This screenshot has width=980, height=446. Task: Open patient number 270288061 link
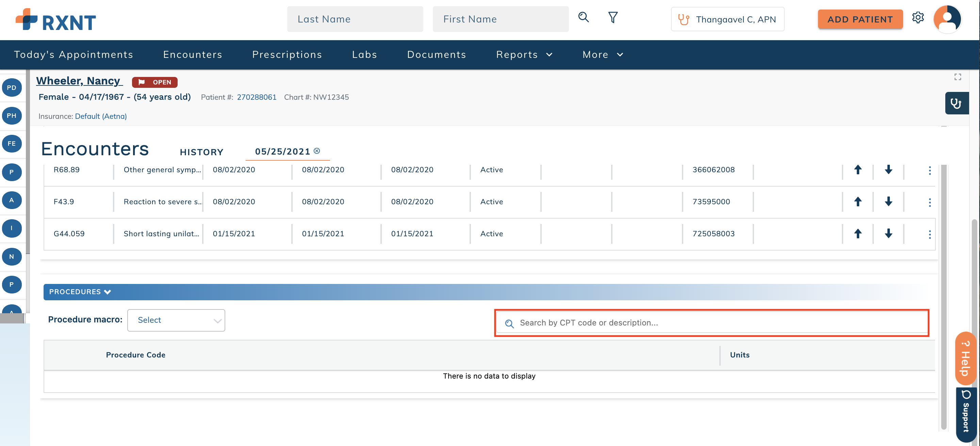[257, 97]
